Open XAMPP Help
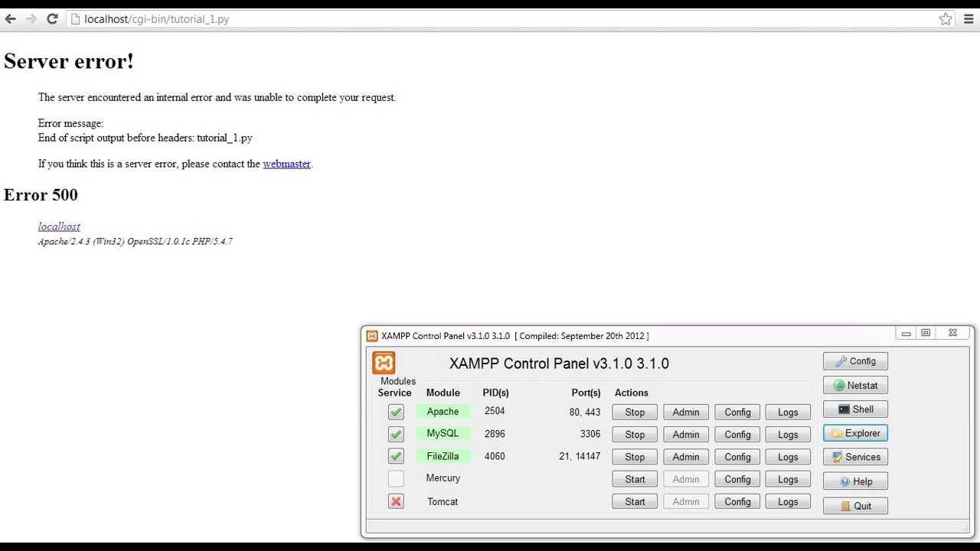Image resolution: width=980 pixels, height=551 pixels. [855, 481]
